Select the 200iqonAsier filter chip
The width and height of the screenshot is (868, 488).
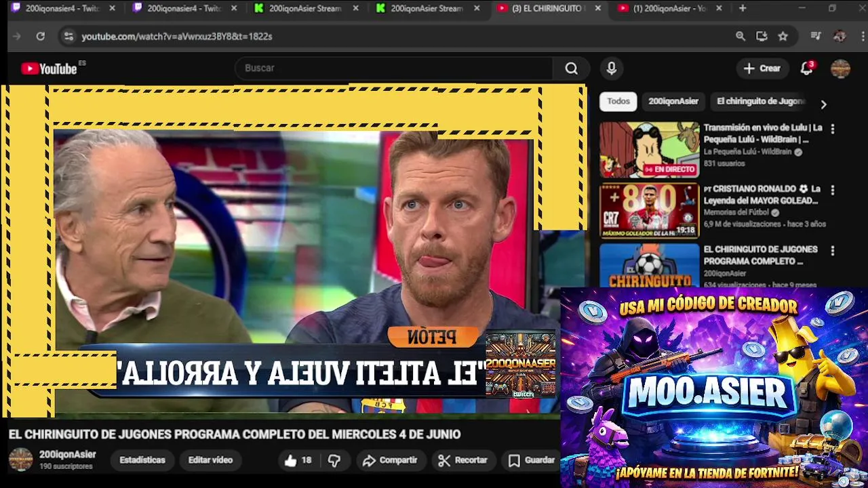(x=673, y=101)
